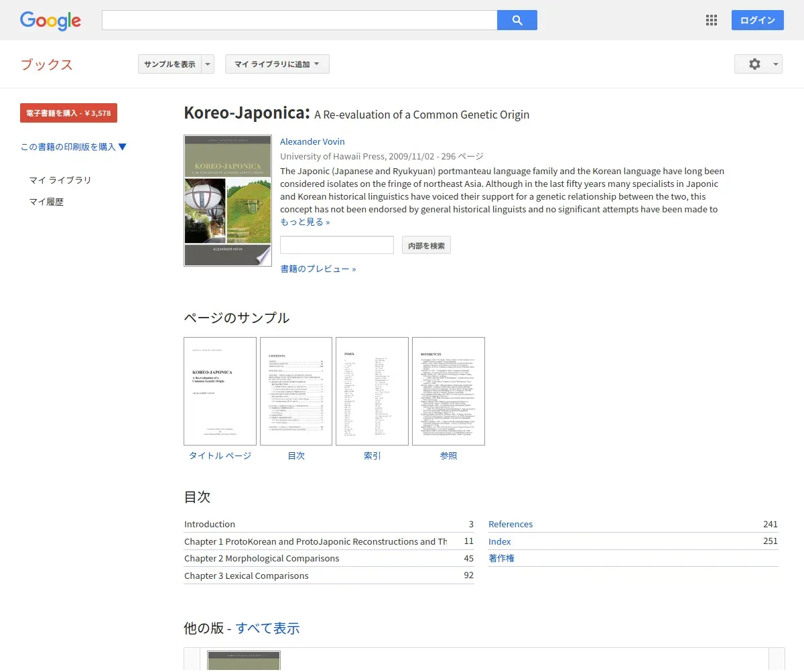Open マイ ライブラリ in the sidebar

[x=60, y=180]
